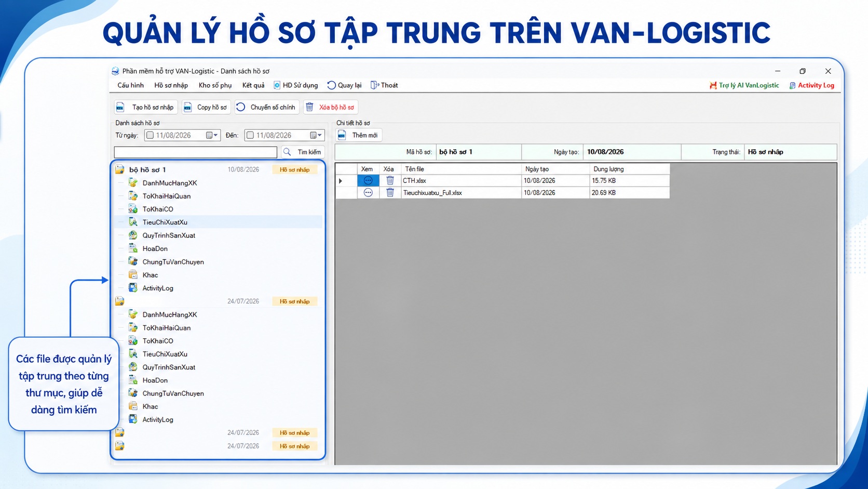Select ChungTuVanChuyen in the expanded 24/07/2026 dossier
Screen dimensions: 868x489
click(173, 393)
